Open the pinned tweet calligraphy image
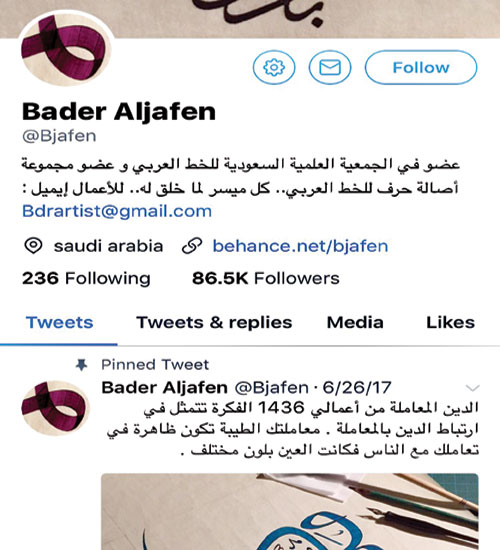Screen dimensions: 500x550 pos(290,511)
